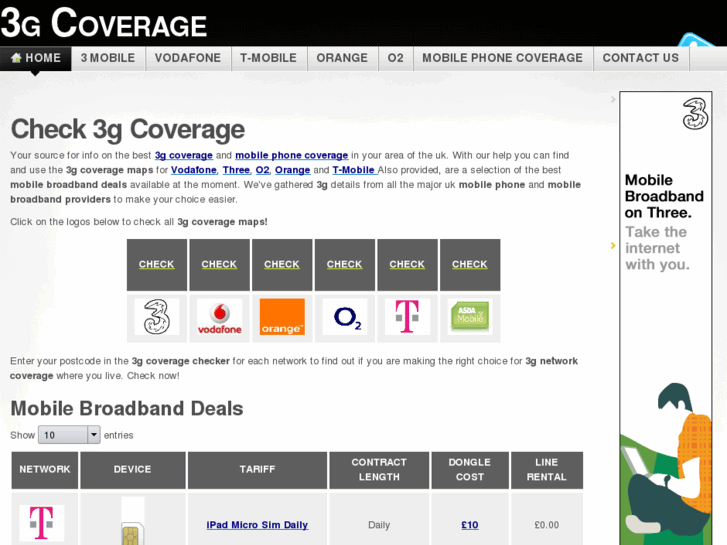The image size is (727, 545).
Task: Click the Three network logo
Action: point(157,317)
